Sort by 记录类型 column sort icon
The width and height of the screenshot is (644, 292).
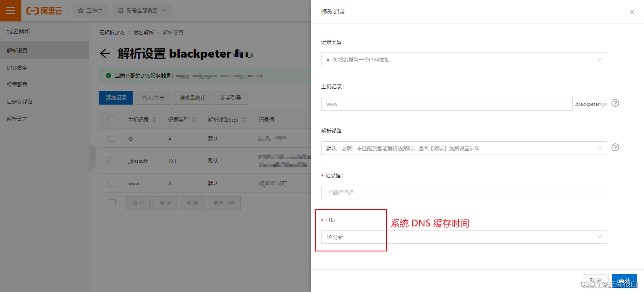click(x=194, y=120)
